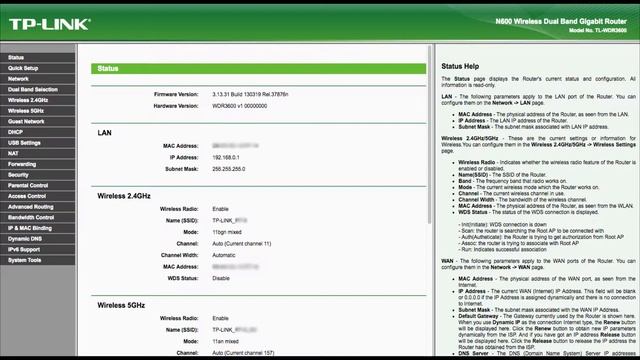Click WDS Status Disable value

(221, 278)
